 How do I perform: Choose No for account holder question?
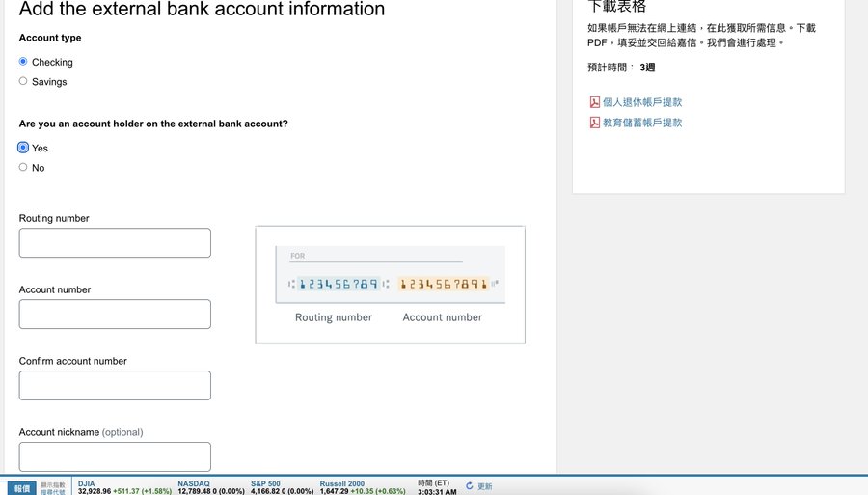click(x=23, y=167)
